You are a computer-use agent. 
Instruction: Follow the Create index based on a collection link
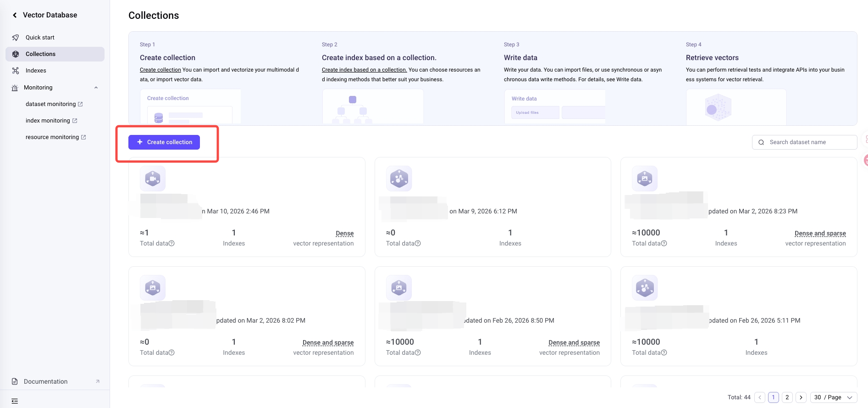coord(364,70)
